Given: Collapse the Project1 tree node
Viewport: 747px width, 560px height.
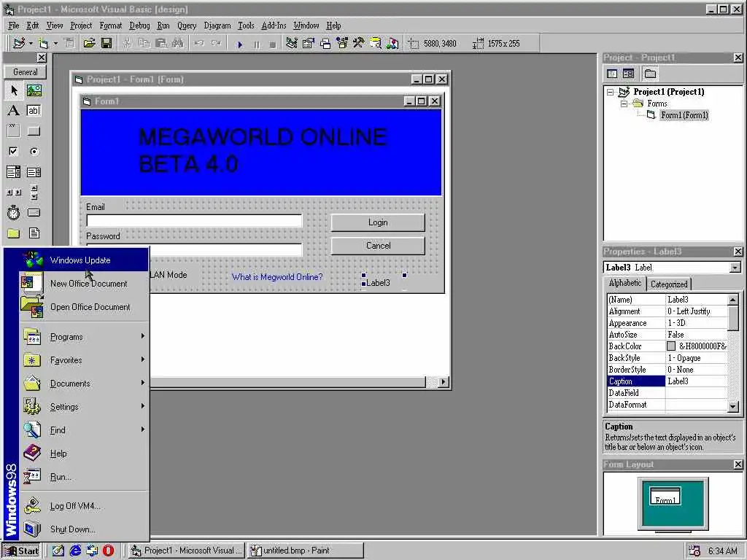Looking at the screenshot, I should (611, 92).
